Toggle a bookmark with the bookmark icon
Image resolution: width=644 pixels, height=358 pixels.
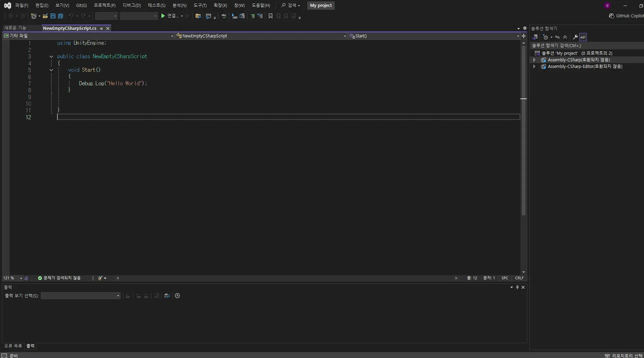pyautogui.click(x=271, y=16)
